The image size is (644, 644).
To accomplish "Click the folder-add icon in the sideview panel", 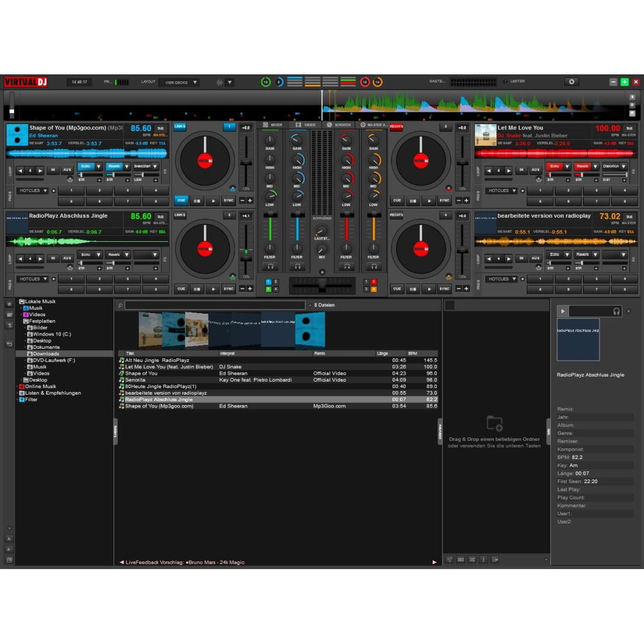I will [495, 423].
